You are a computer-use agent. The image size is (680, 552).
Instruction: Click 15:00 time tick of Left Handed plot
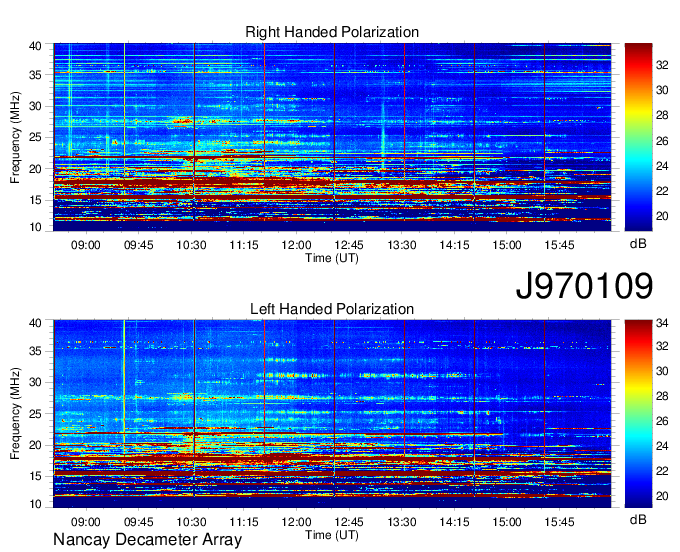(507, 522)
